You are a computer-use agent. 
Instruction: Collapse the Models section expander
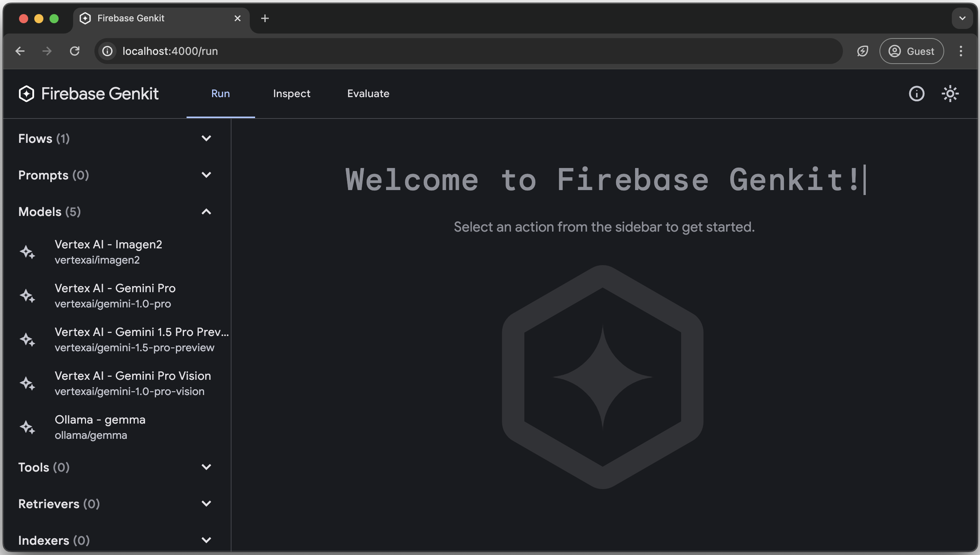click(x=207, y=211)
